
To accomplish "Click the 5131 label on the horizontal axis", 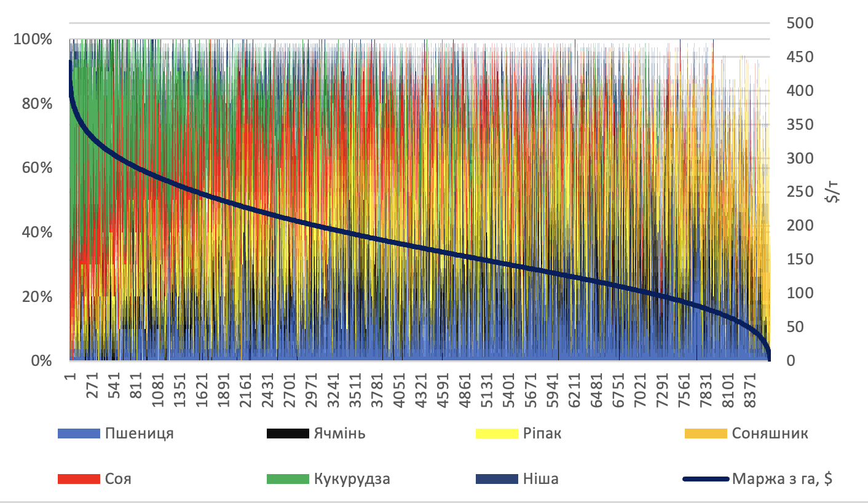I will pos(488,390).
